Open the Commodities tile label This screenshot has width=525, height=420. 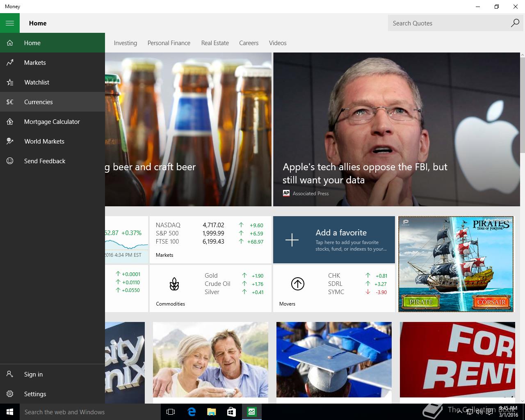(170, 304)
